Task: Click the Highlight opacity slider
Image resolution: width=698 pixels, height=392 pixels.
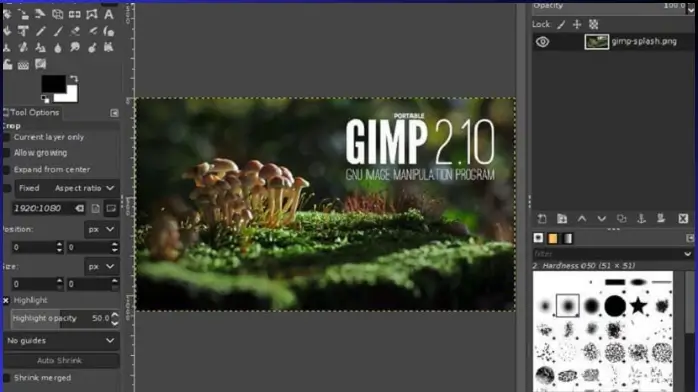Action: click(61, 319)
